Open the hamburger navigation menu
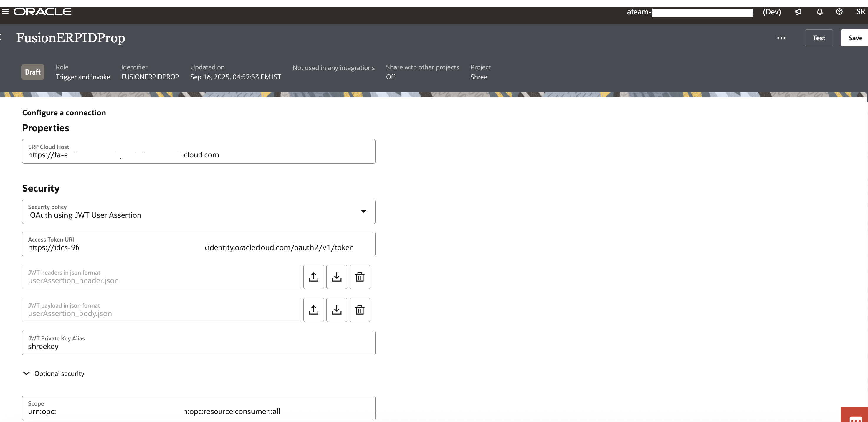868x422 pixels. [x=5, y=11]
